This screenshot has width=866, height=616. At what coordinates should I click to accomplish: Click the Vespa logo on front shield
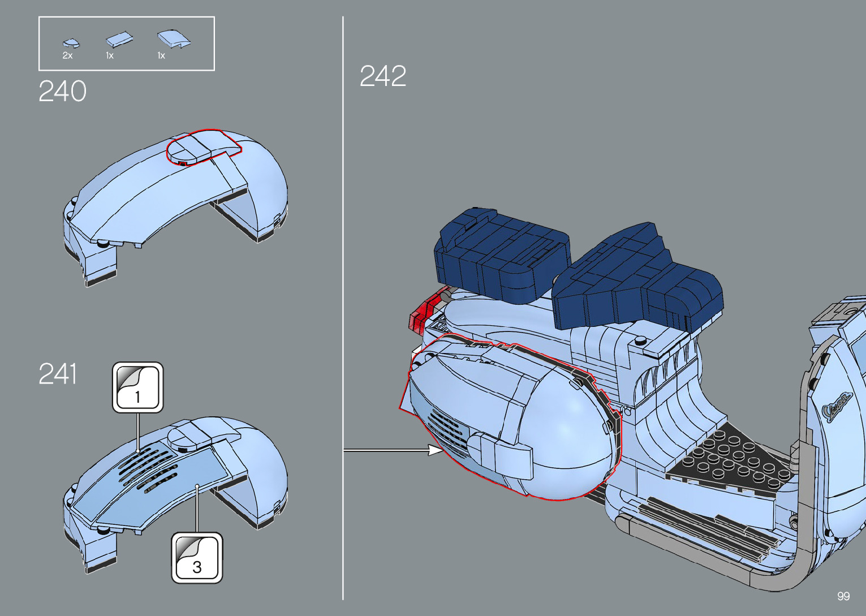(836, 407)
